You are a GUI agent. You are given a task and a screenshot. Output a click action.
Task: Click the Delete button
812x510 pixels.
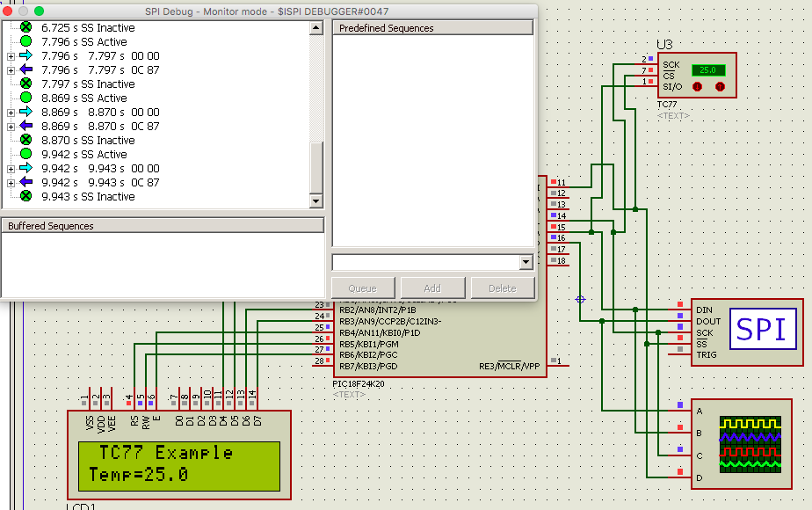[x=503, y=287]
